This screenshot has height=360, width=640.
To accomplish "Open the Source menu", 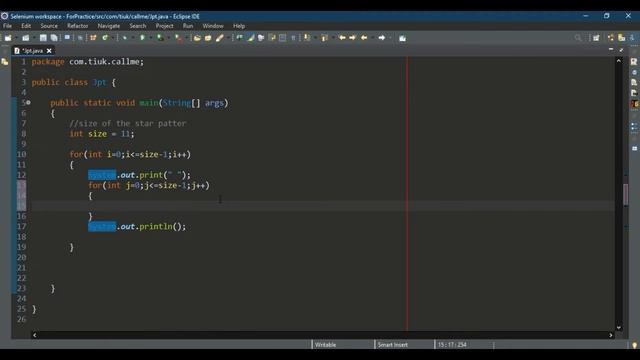I will [x=49, y=26].
